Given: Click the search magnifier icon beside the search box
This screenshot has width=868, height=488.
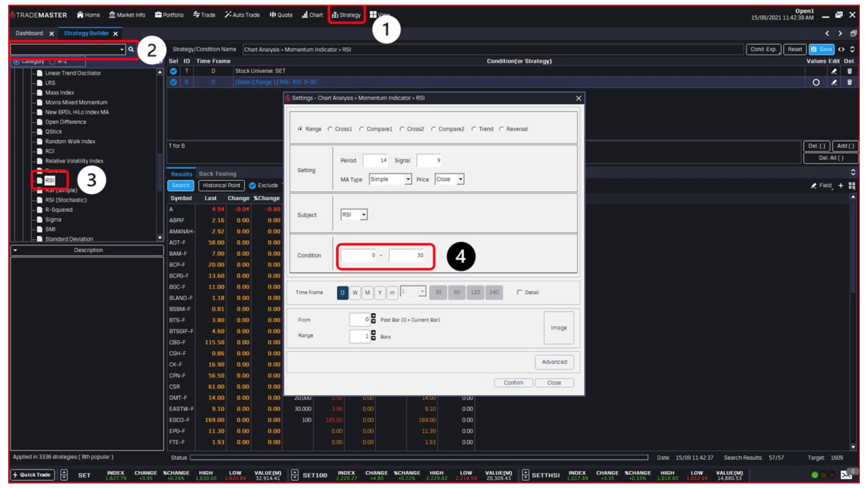Looking at the screenshot, I should click(132, 49).
